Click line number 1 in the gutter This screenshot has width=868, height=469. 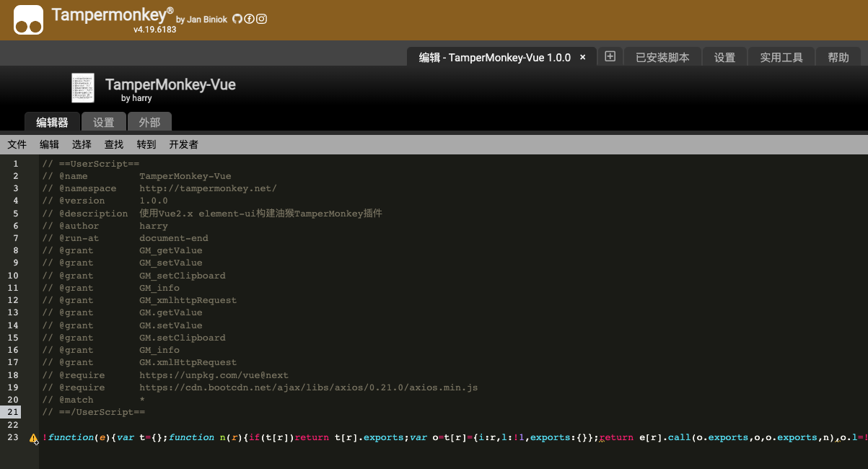pyautogui.click(x=16, y=164)
